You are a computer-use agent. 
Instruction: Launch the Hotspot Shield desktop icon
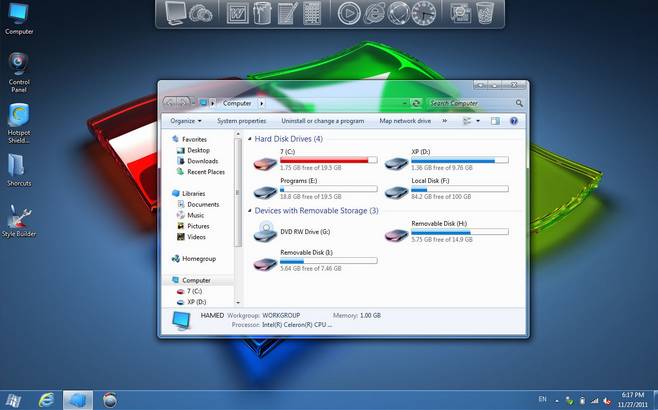coord(19,123)
